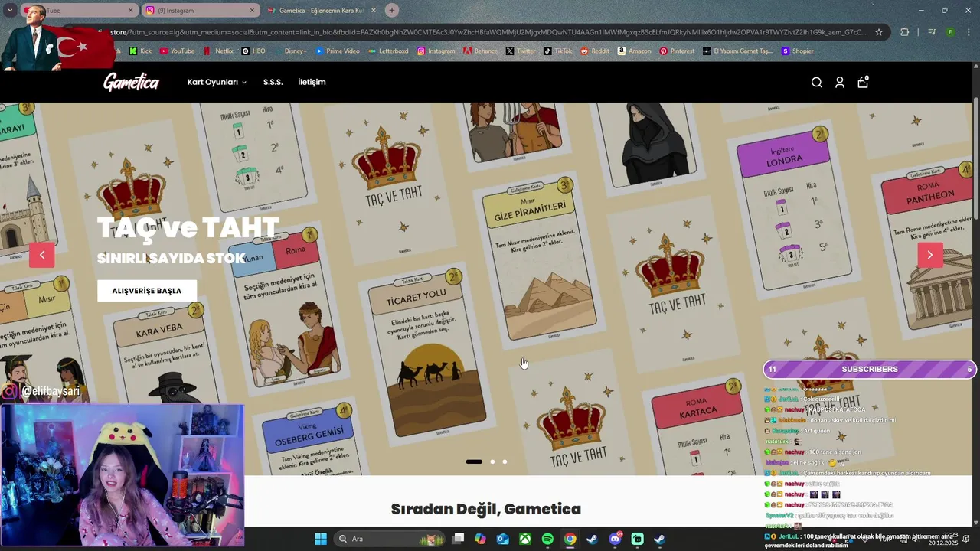Open Chrome profile avatar E
This screenshot has height=551, width=980.
pos(950,32)
